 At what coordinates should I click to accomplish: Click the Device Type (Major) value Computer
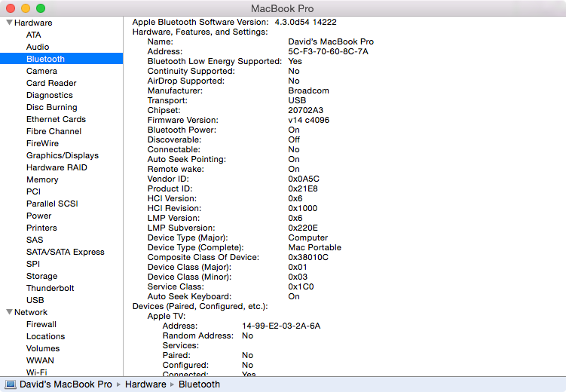tap(308, 238)
